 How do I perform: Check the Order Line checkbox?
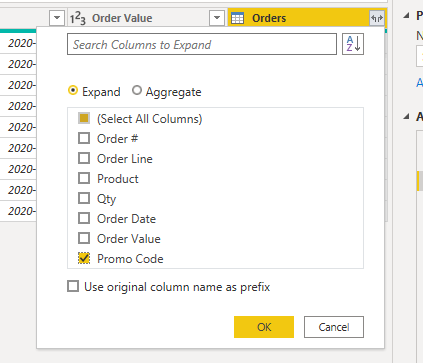[84, 158]
